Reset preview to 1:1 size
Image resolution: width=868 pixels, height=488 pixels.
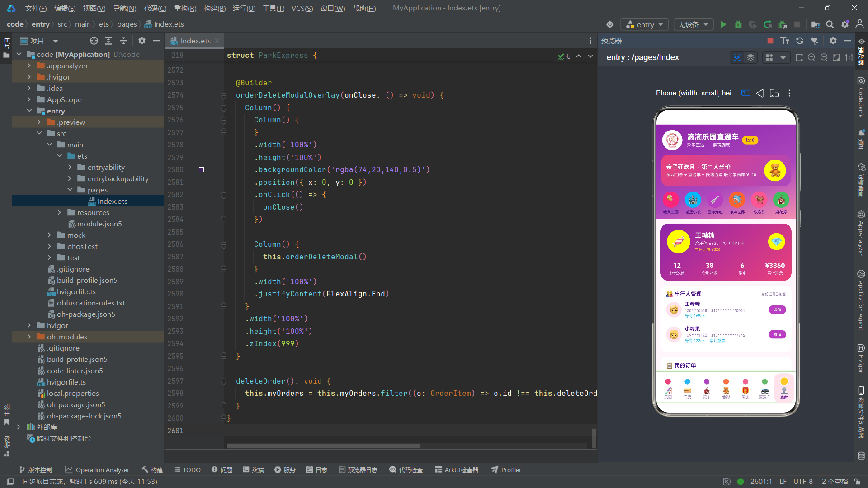[x=849, y=57]
